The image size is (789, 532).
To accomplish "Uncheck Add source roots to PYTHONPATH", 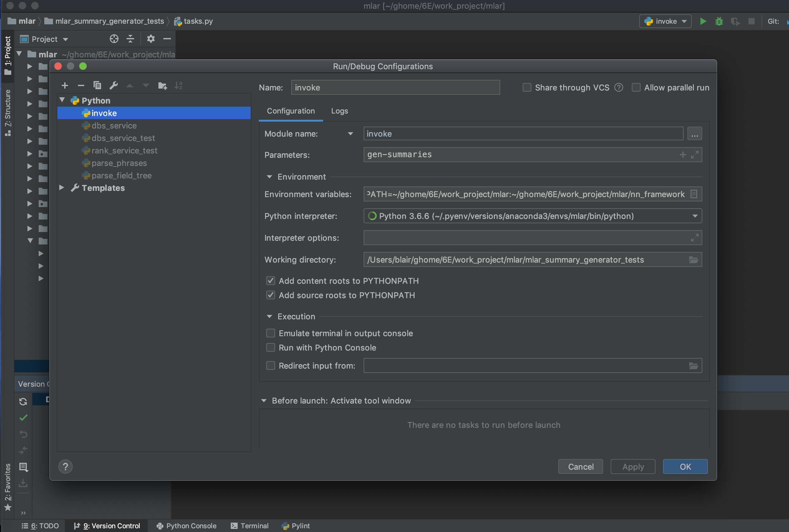I will (270, 295).
